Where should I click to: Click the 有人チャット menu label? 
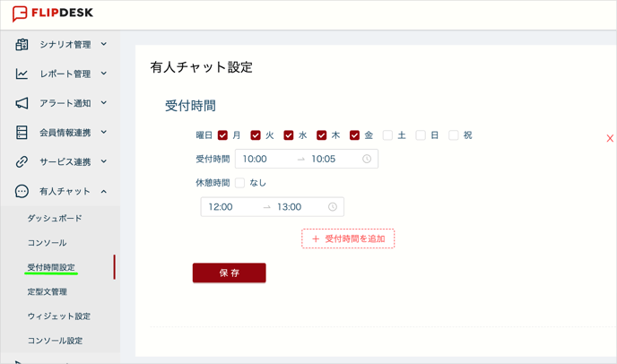click(65, 191)
